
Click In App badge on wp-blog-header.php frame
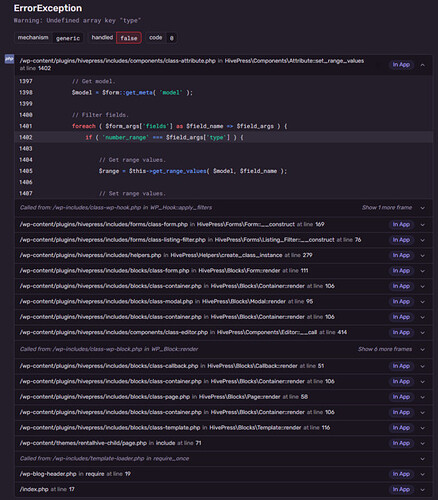pos(401,474)
